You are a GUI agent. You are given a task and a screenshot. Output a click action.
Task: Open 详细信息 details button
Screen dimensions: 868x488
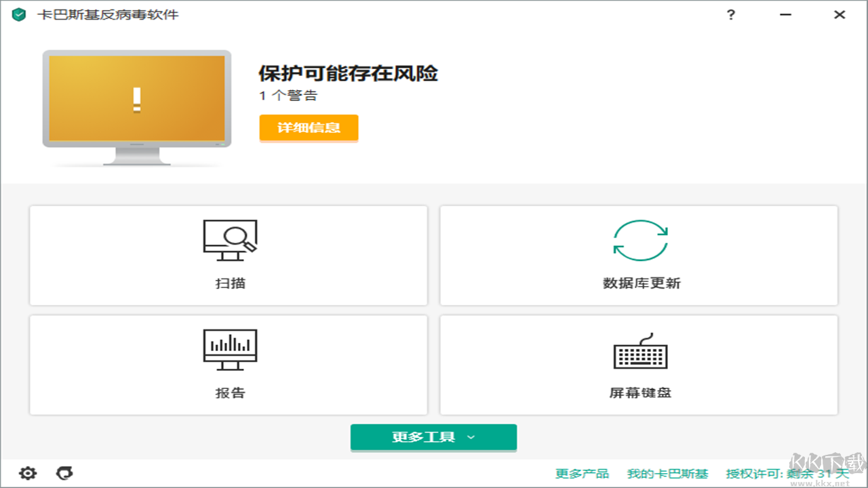(309, 128)
